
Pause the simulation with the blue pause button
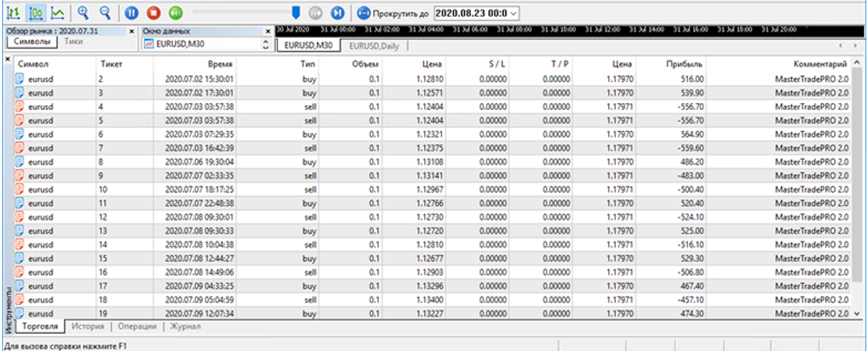point(131,13)
